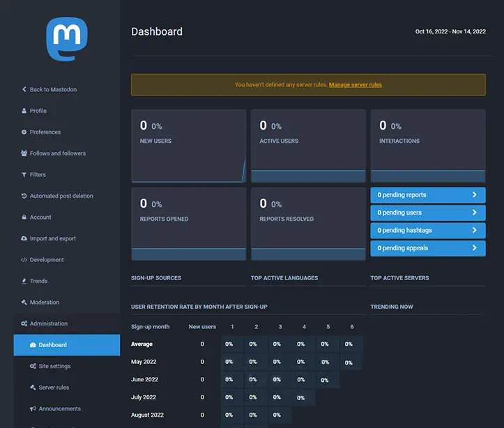Screen dimensions: 504x428
Task: Click the date range Oct 16, 2022 - Nov 14, 2022
Action: (x=450, y=31)
